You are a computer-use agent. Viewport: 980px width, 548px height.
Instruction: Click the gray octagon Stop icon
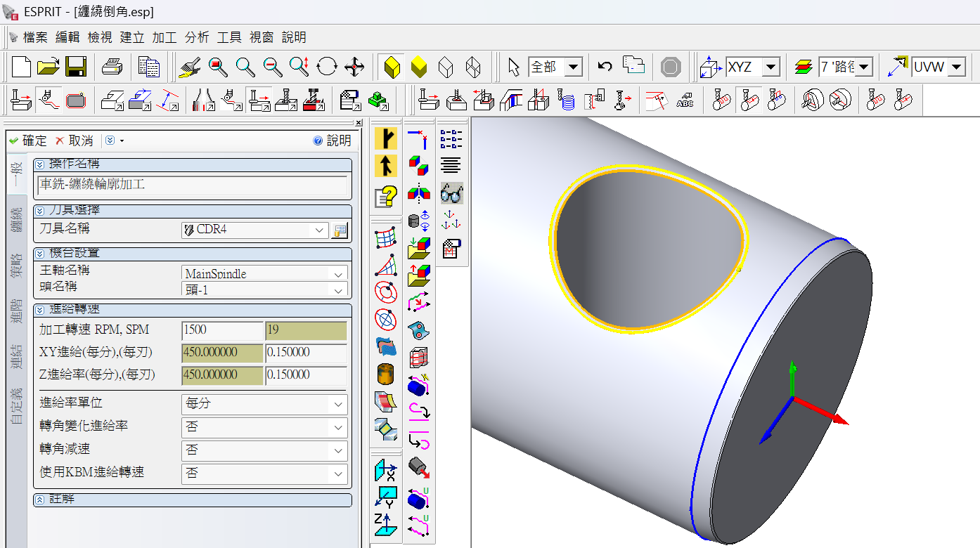[x=671, y=67]
